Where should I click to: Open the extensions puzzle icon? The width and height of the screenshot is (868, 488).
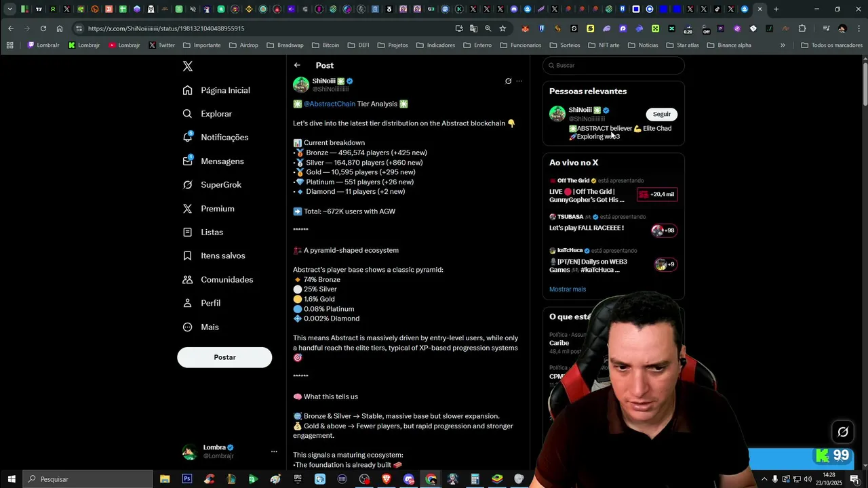tap(802, 28)
